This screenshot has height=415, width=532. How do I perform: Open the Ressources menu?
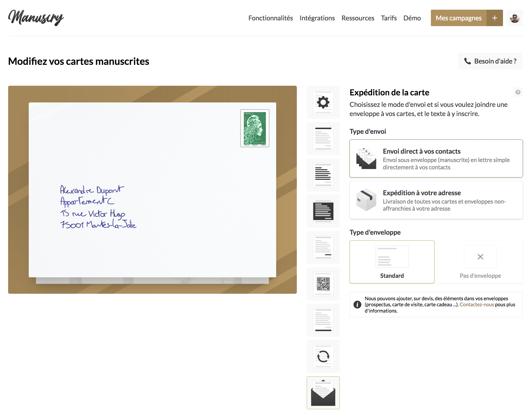coord(358,18)
